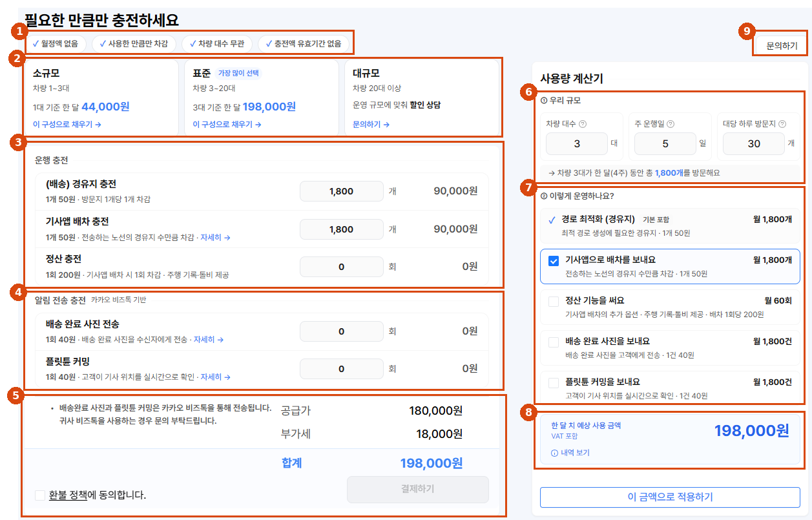The height and width of the screenshot is (520, 812).
Task: Click the 가장 많이 선택 badge
Action: 238,73
